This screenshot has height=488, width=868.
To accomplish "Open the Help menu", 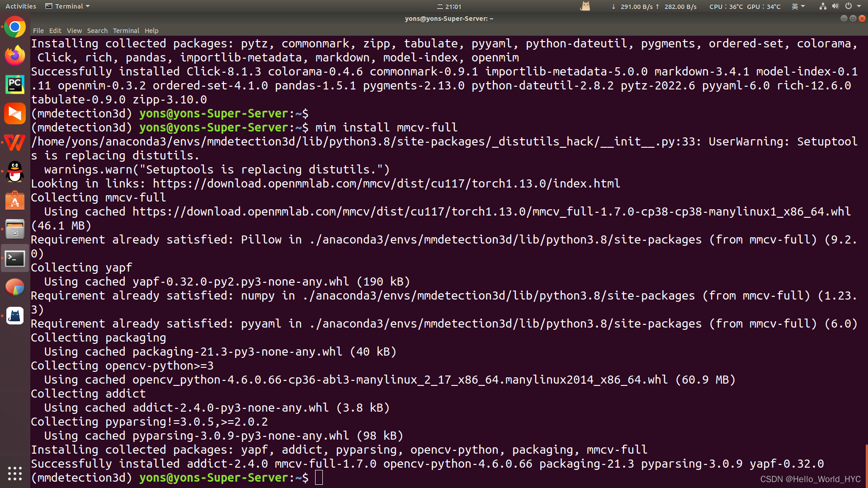I will [151, 31].
